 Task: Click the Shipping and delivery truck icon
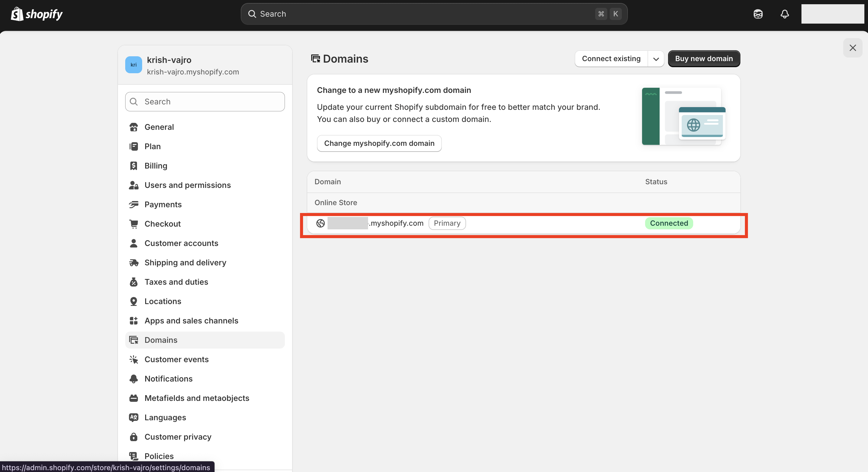pos(133,263)
